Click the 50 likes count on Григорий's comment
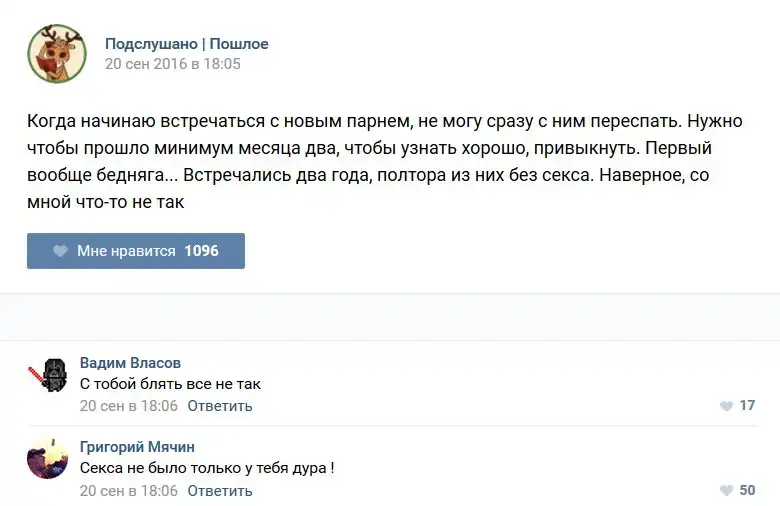 747,491
